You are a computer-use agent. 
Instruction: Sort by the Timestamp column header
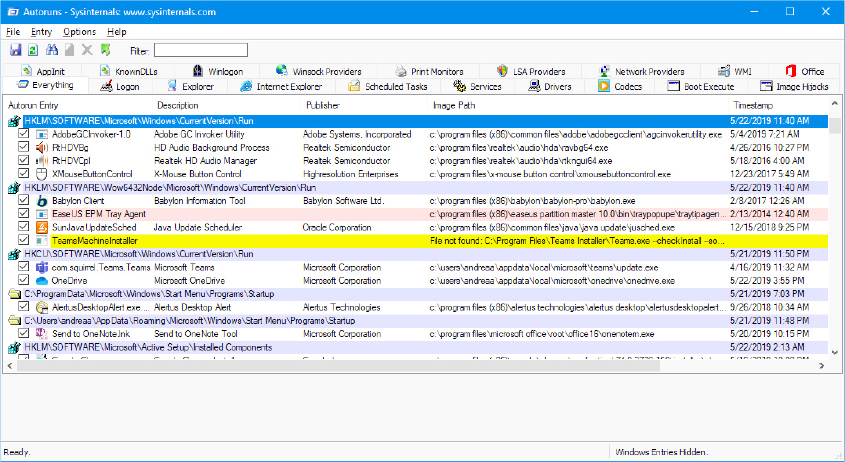coord(752,105)
